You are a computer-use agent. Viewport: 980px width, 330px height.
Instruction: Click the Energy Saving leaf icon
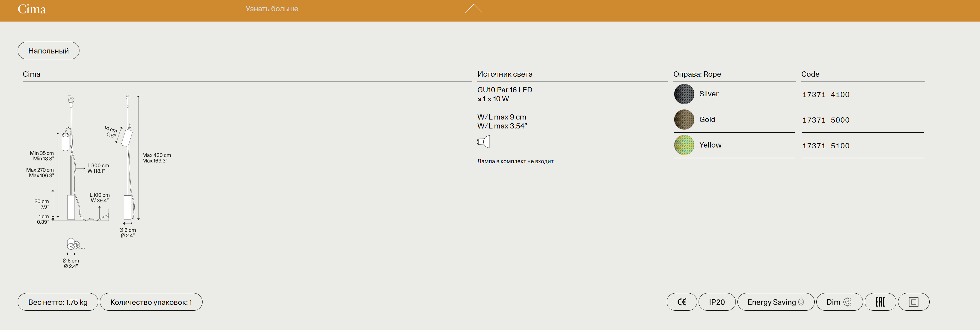click(801, 302)
